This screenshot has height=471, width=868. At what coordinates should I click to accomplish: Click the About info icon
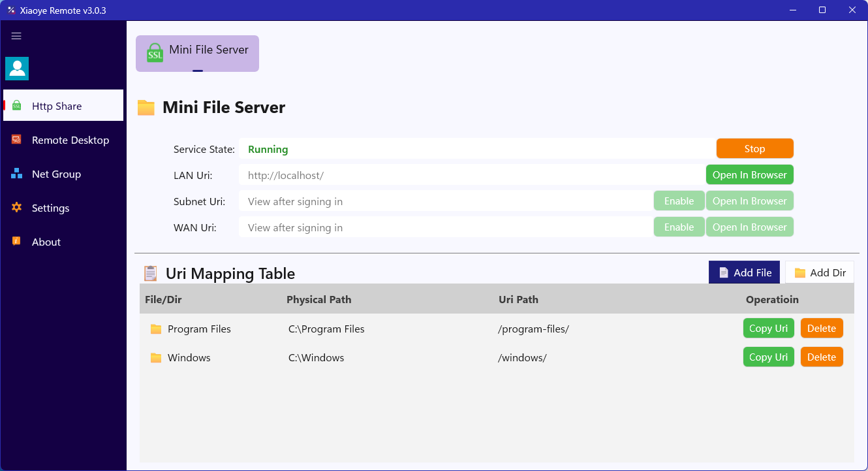(x=17, y=242)
